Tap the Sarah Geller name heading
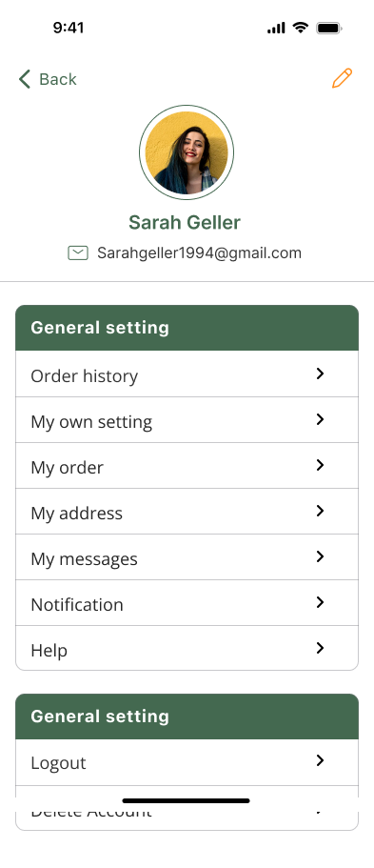The width and height of the screenshot is (374, 868). click(185, 223)
